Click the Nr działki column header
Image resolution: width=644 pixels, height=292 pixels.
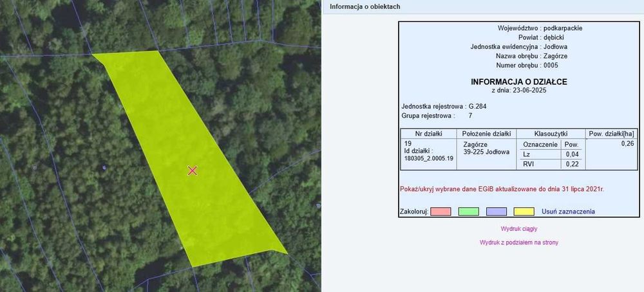[429, 134]
